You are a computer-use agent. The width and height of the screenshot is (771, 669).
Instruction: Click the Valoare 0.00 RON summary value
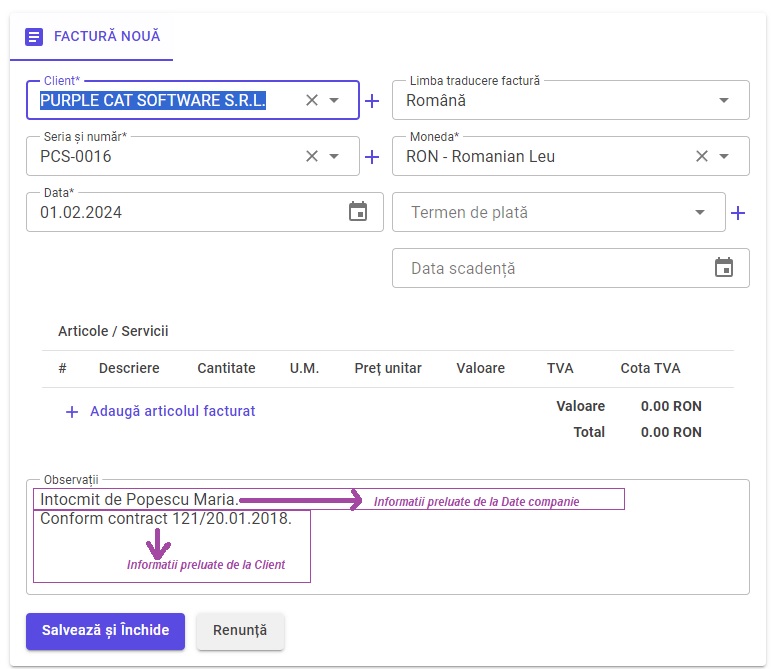[x=671, y=406]
